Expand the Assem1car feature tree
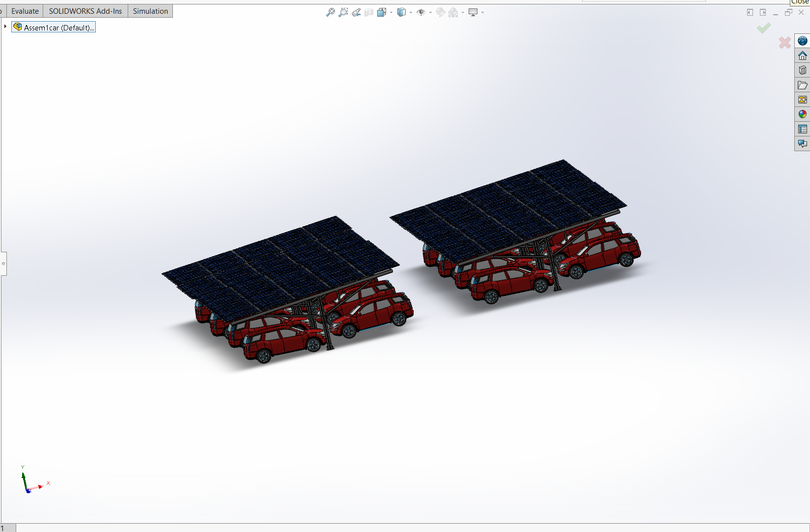 5,27
